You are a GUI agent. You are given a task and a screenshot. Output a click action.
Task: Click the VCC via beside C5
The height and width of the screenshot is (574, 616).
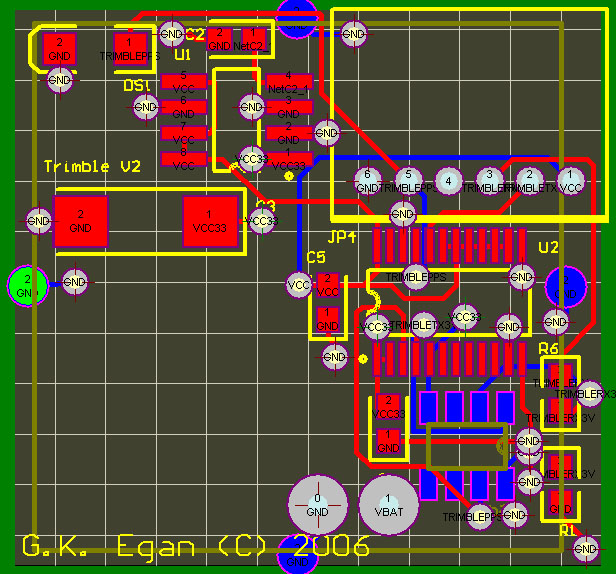tap(299, 284)
